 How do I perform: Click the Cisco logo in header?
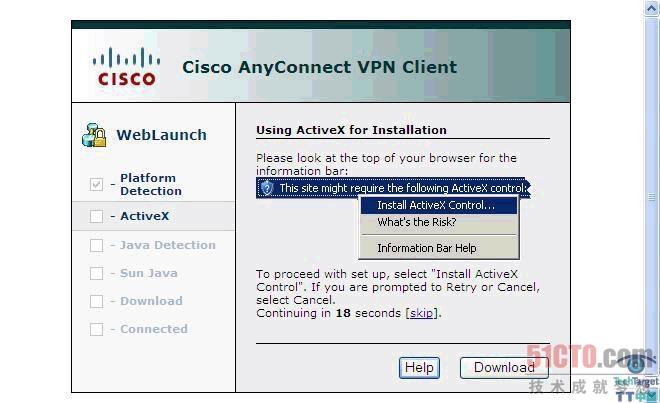pyautogui.click(x=126, y=67)
